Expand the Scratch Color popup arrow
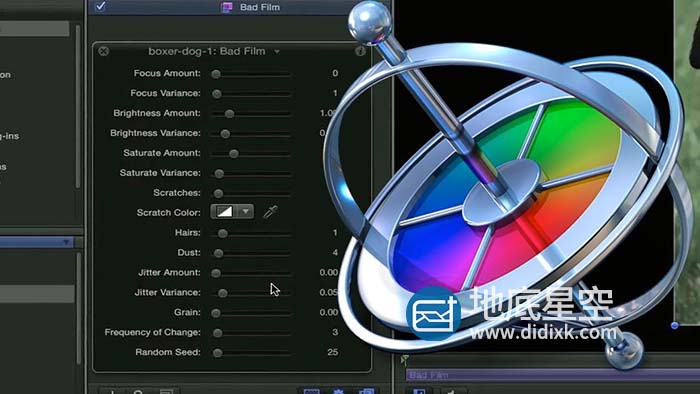This screenshot has width=700, height=394. tap(246, 212)
